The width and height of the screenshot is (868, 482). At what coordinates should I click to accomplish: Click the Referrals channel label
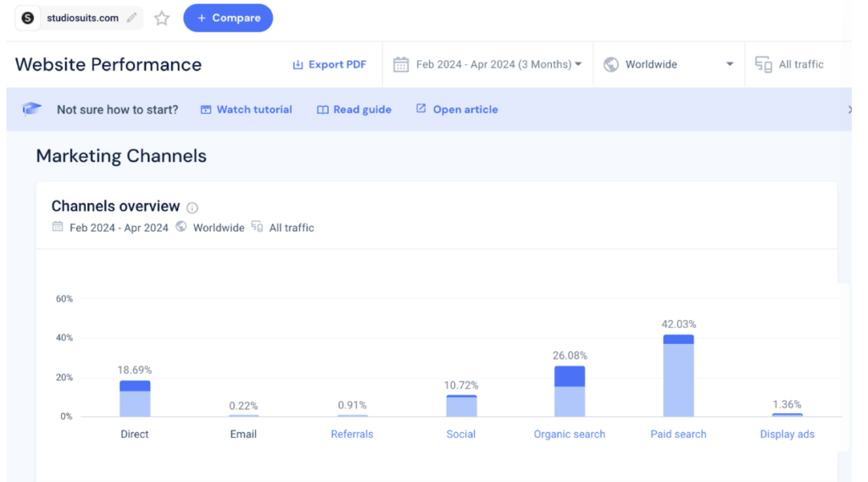coord(352,435)
